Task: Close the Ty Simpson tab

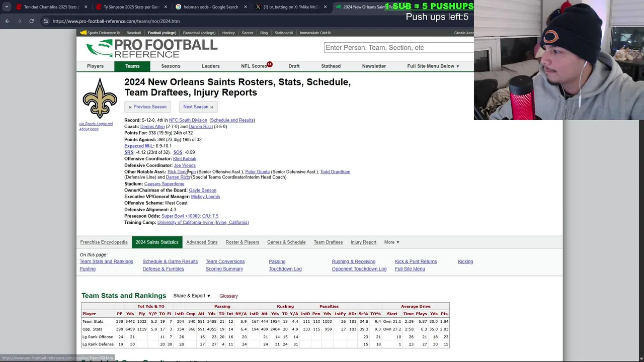Action: 166,7
